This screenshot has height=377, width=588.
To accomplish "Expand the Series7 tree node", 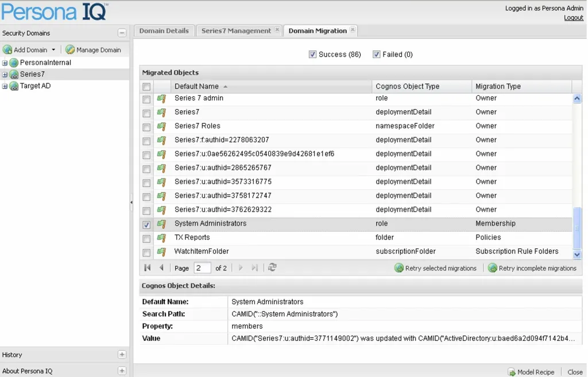I will tap(5, 74).
